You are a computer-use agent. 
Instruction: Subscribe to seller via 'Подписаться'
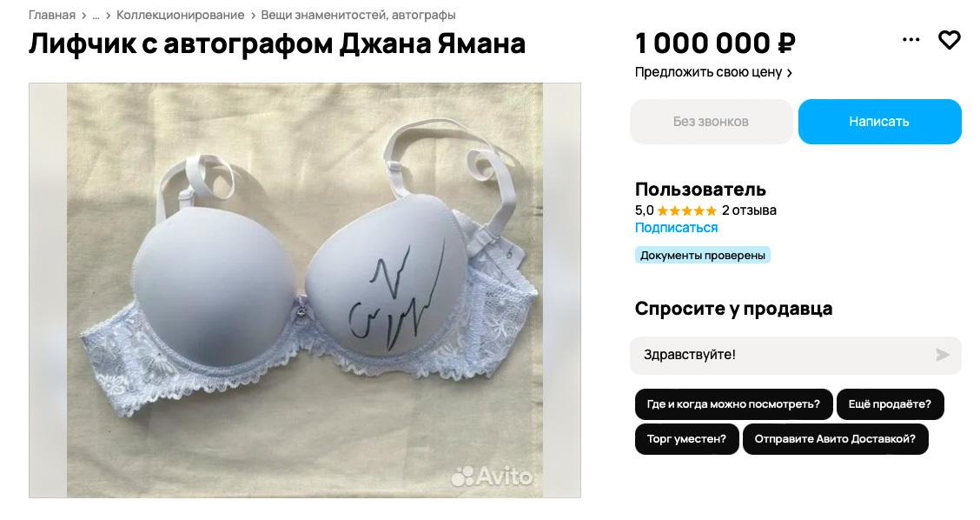[x=676, y=228]
